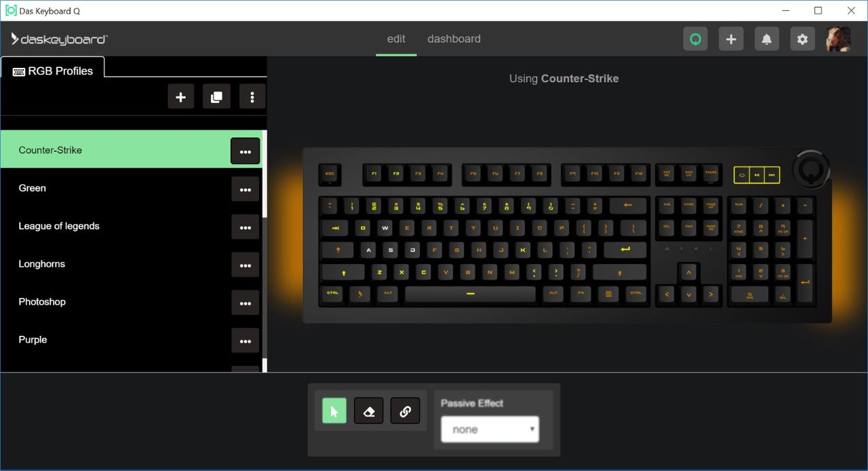
Task: Select the F1 key on keyboard
Action: 374,174
